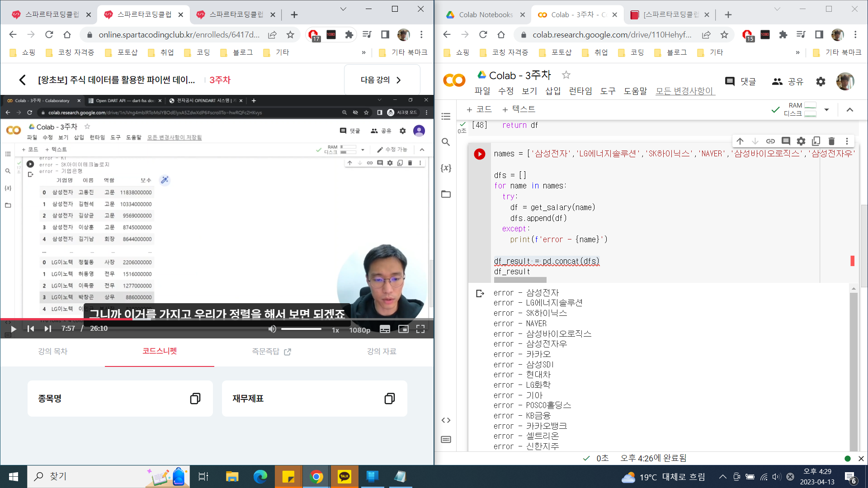Click the right Chrome address bar
The image size is (868, 488).
point(612,35)
